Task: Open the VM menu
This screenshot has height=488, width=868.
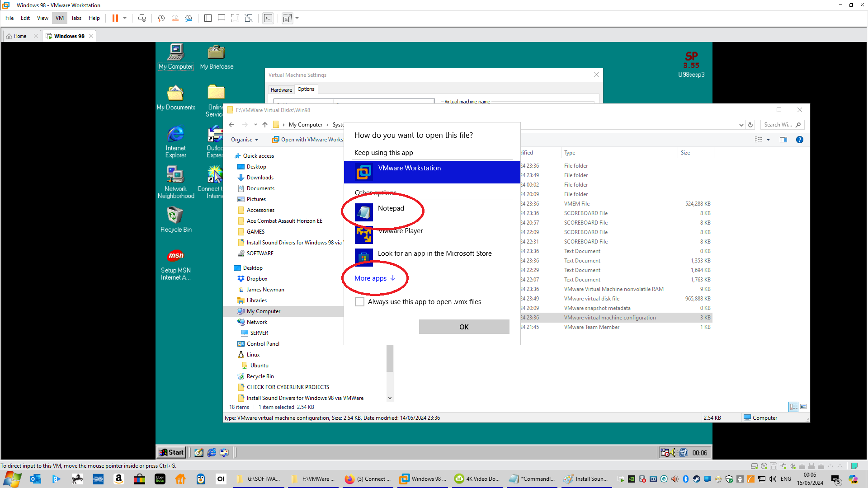Action: [x=60, y=18]
